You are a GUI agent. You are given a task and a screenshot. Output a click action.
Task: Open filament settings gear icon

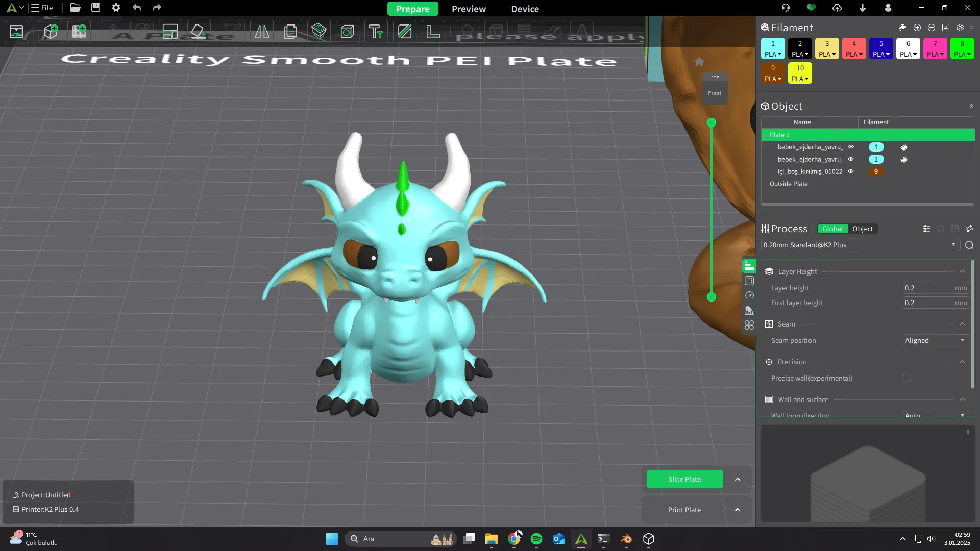960,28
